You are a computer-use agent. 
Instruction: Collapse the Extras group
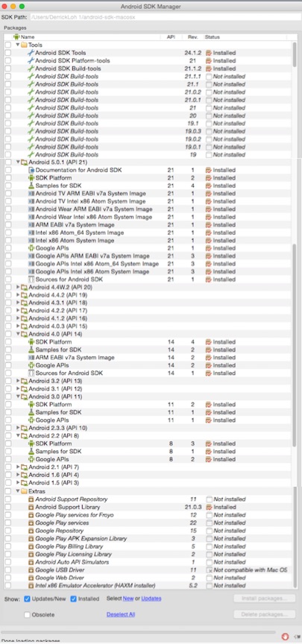point(18,491)
